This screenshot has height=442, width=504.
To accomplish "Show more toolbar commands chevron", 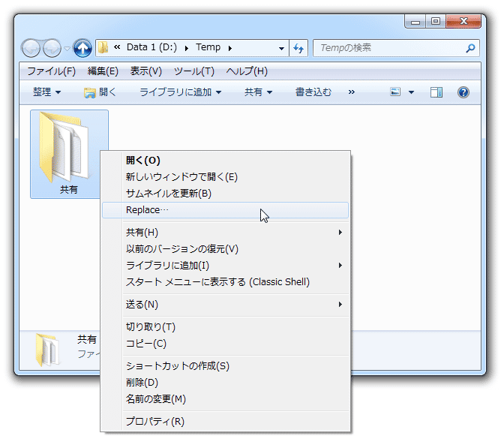I will (351, 92).
